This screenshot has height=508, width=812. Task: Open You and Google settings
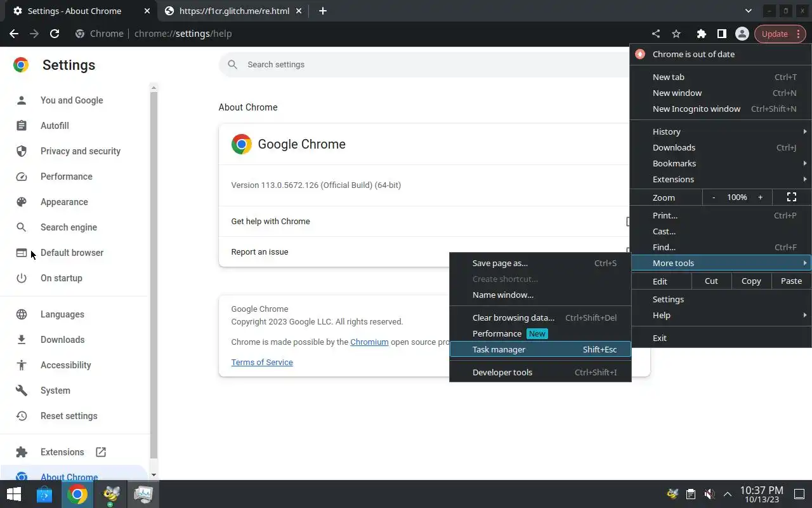coord(72,100)
